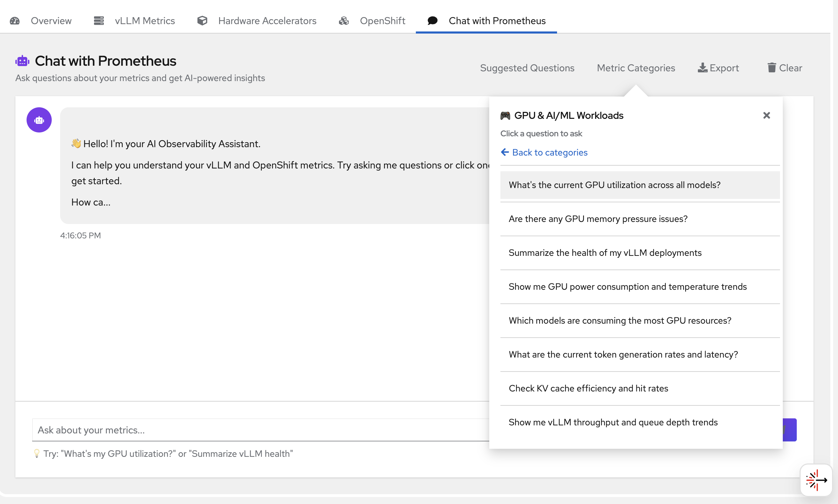Click the chat bubble icon beside Chat with Prometheus

pos(433,21)
